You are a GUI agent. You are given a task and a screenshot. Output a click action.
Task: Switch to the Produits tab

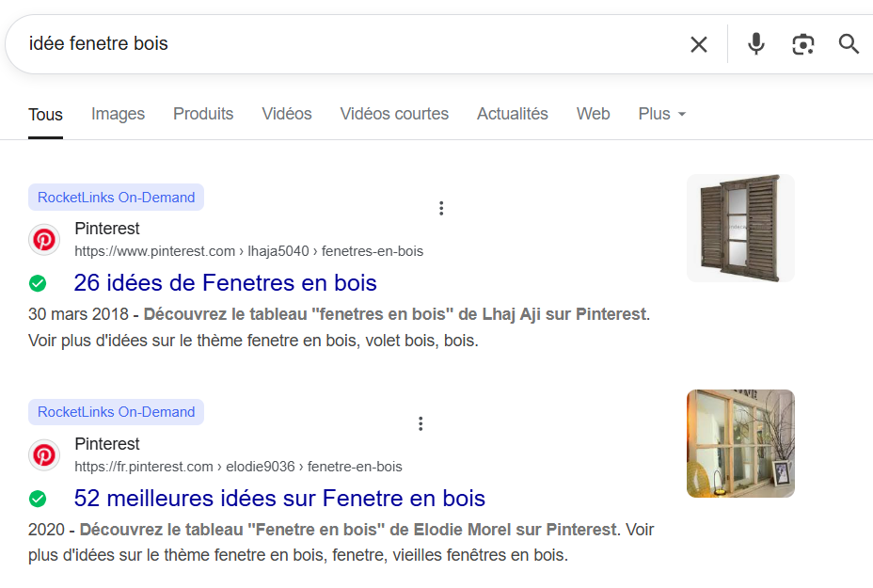coord(203,114)
